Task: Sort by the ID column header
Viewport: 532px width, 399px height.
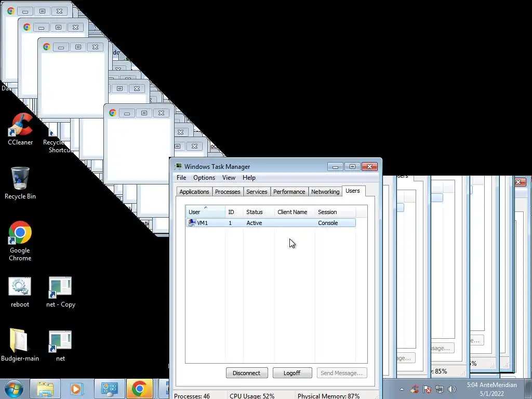Action: tap(234, 212)
